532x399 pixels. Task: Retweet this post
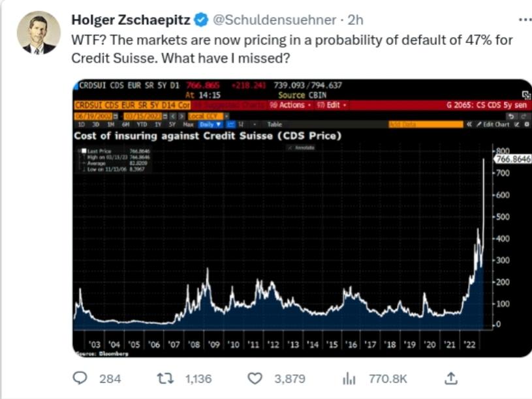(x=164, y=378)
